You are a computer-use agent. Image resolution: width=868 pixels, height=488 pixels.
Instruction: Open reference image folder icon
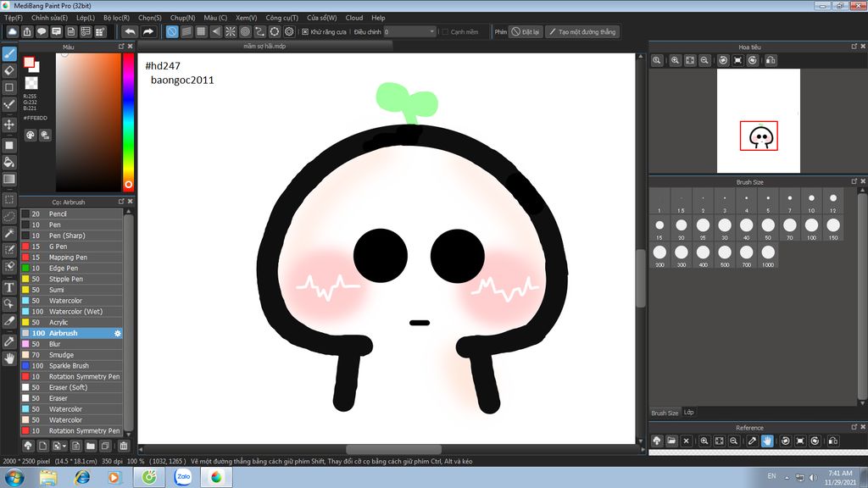[671, 441]
